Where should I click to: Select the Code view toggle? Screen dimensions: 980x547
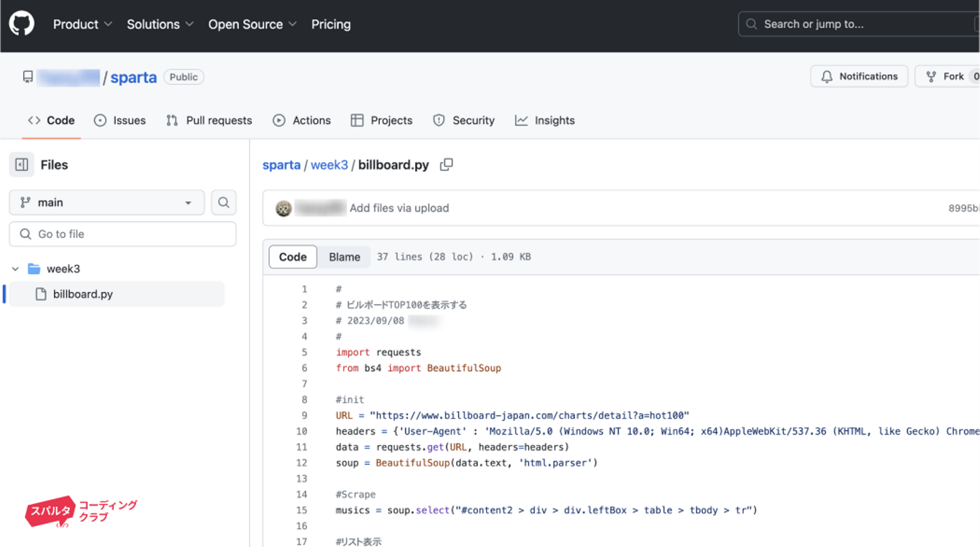[293, 256]
